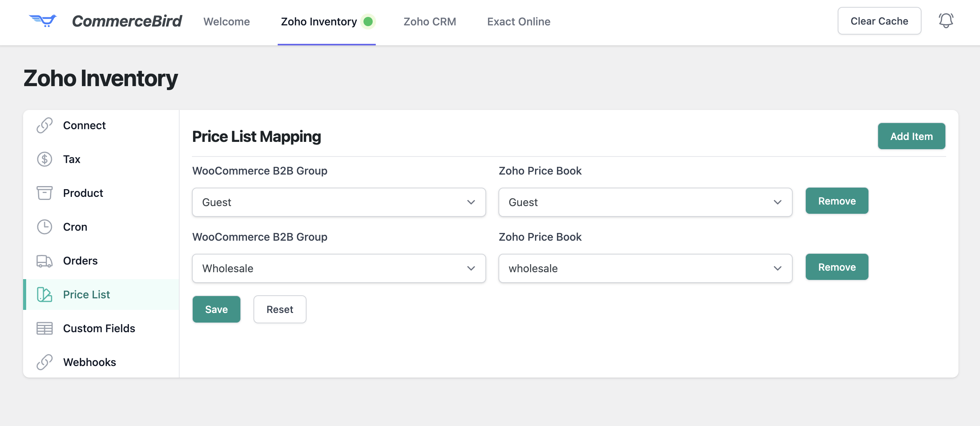Click the Cron clock icon
Image resolution: width=980 pixels, height=426 pixels.
45,227
